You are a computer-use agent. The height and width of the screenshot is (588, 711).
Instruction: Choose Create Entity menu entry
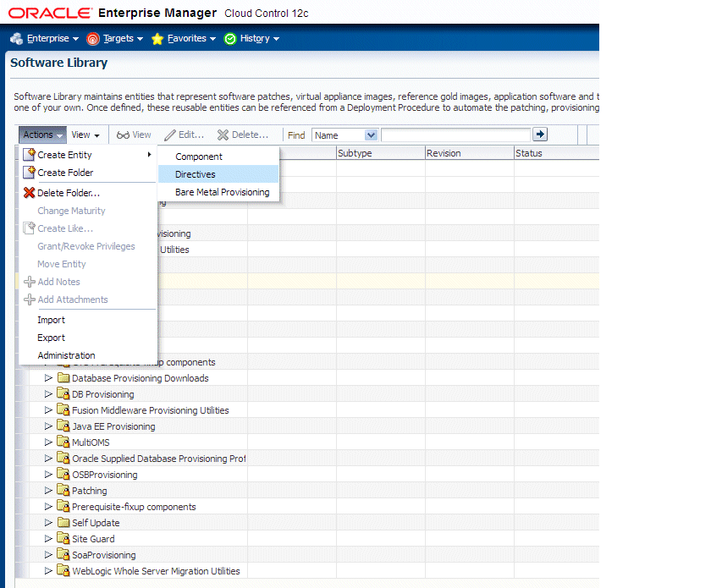pos(87,155)
